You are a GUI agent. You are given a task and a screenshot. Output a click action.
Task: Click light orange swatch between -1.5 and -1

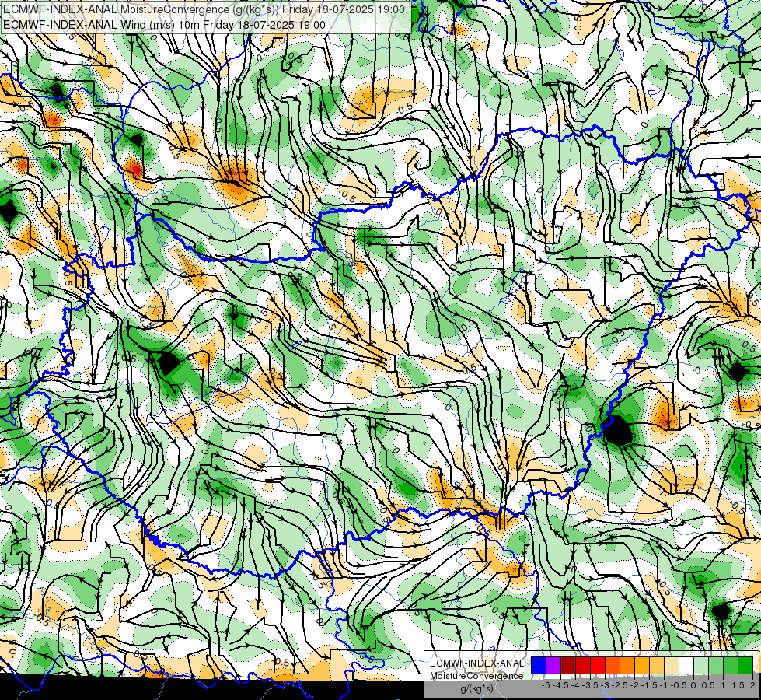657,666
